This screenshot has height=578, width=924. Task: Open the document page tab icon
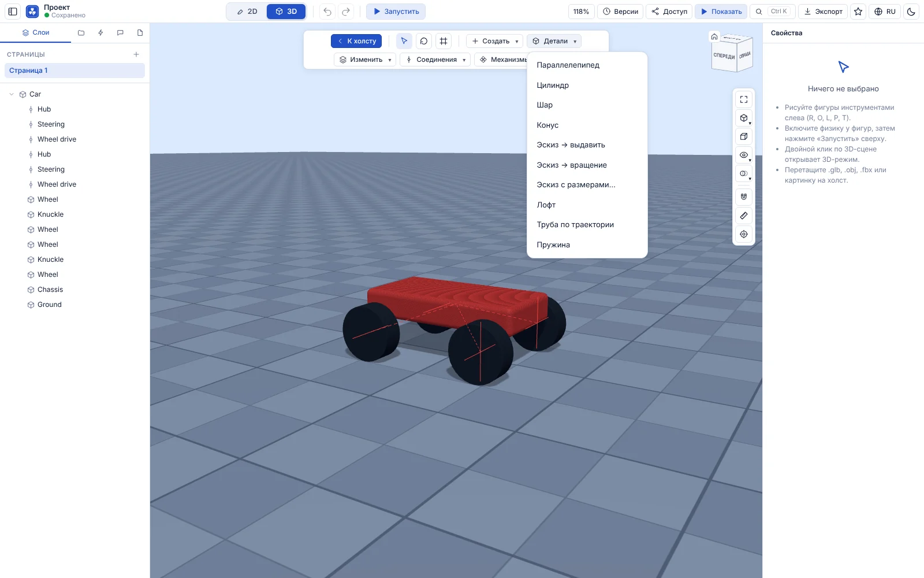(x=140, y=33)
